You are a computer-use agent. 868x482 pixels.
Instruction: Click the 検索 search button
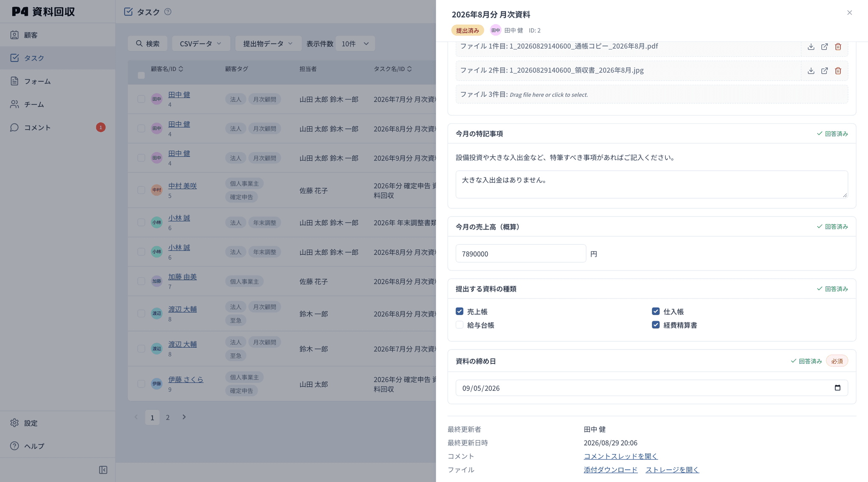[147, 44]
